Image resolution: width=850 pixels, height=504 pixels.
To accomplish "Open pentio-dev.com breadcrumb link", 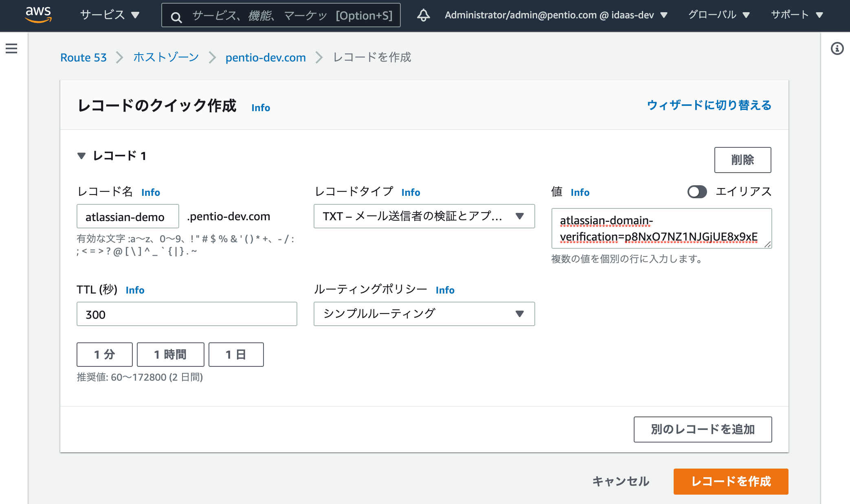I will pyautogui.click(x=266, y=57).
